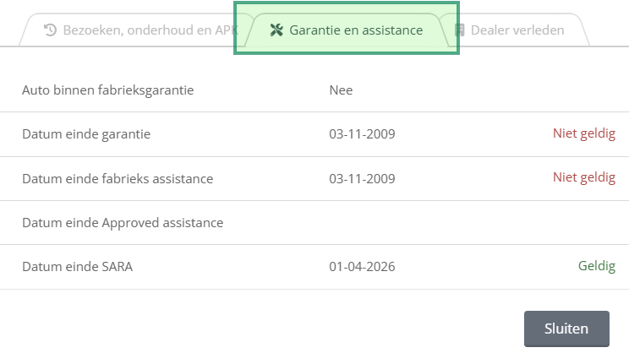Select the Datum einde Approved assistance row

point(314,222)
